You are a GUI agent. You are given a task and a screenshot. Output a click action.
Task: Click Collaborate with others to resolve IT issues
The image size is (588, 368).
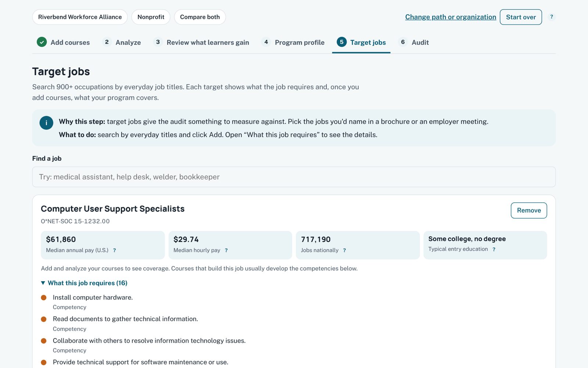[x=149, y=341]
